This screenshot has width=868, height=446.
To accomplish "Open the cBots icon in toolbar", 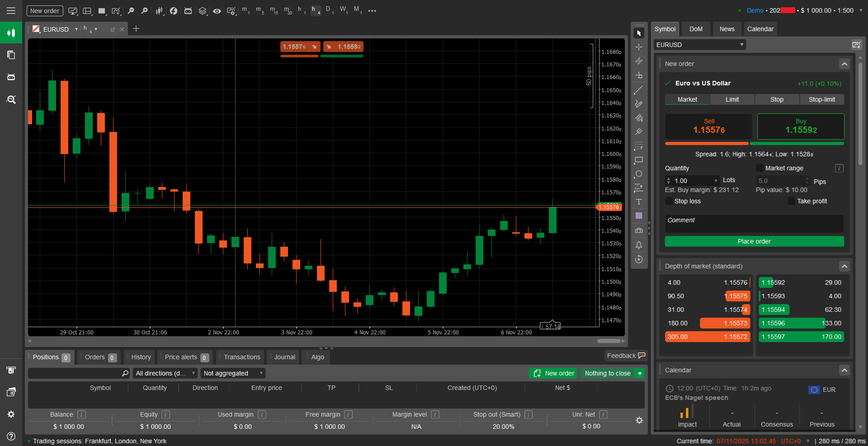I will point(188,11).
